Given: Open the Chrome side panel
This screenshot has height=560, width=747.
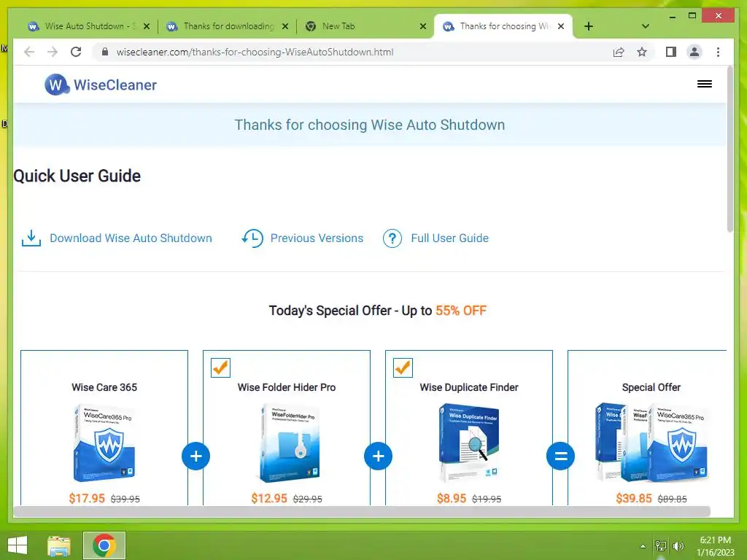Looking at the screenshot, I should [671, 52].
